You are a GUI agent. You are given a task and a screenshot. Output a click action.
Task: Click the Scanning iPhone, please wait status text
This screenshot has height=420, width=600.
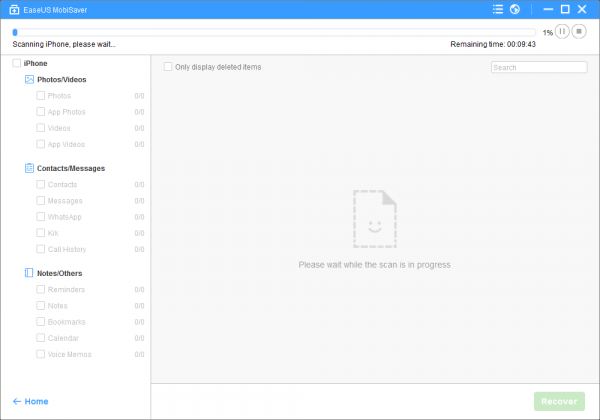[64, 44]
